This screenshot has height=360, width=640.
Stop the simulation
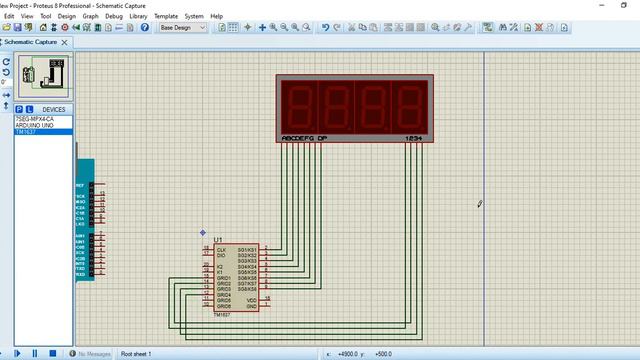pos(53,353)
